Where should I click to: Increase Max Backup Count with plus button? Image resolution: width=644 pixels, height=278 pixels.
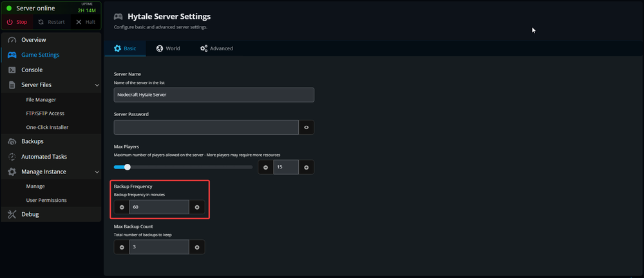(197, 247)
